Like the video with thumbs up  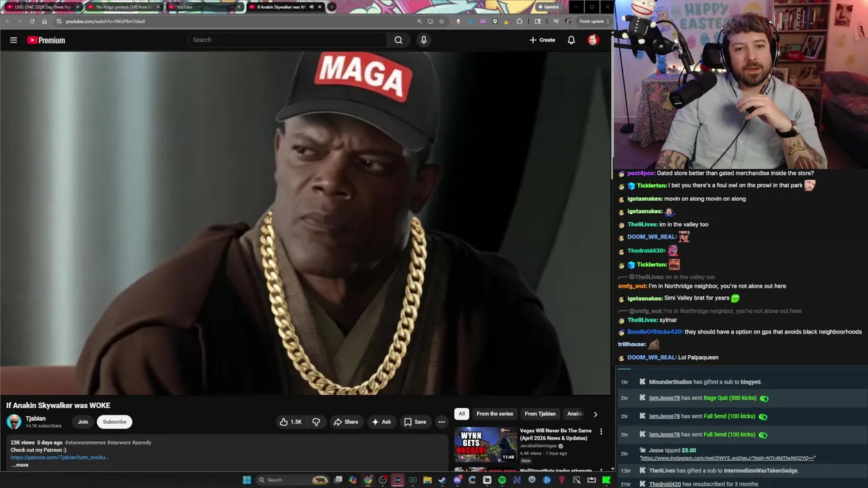tap(291, 422)
